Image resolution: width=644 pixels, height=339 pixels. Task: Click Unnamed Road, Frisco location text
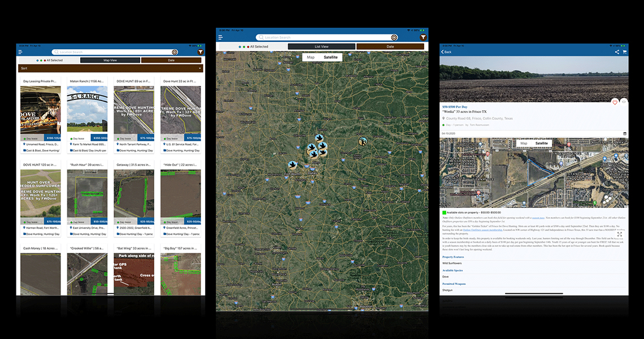tap(42, 145)
